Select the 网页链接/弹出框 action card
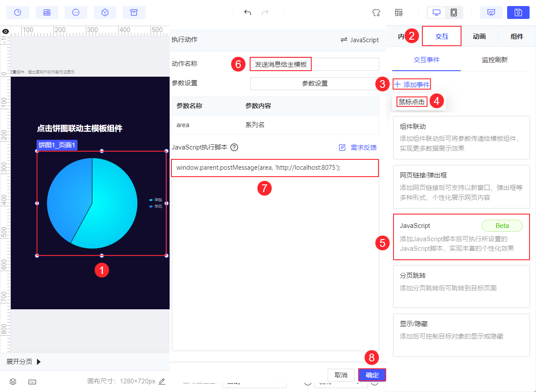536x392 pixels. 461,187
